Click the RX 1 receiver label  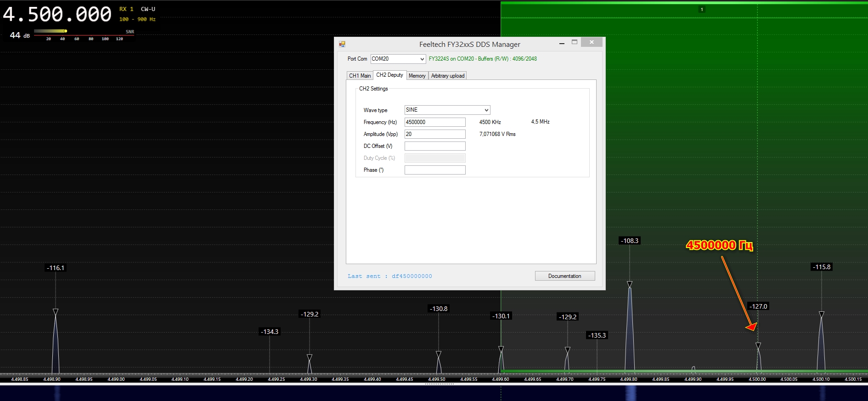[126, 9]
